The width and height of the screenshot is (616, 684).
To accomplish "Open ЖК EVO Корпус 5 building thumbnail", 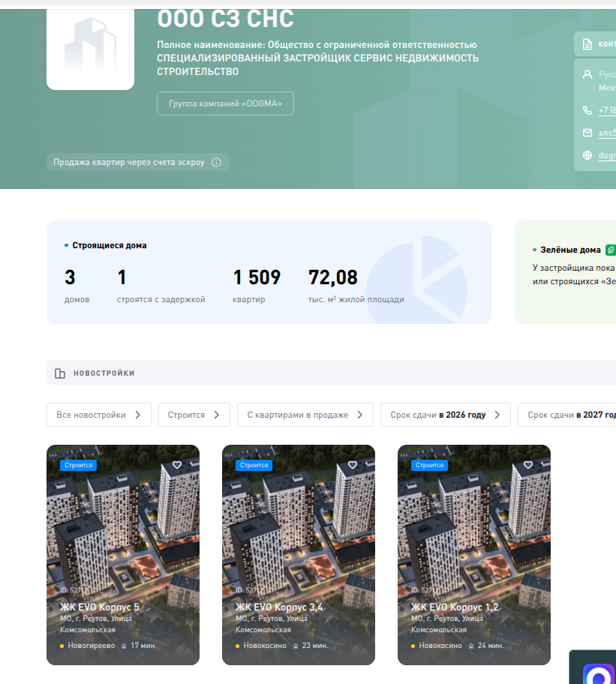I will point(123,525).
